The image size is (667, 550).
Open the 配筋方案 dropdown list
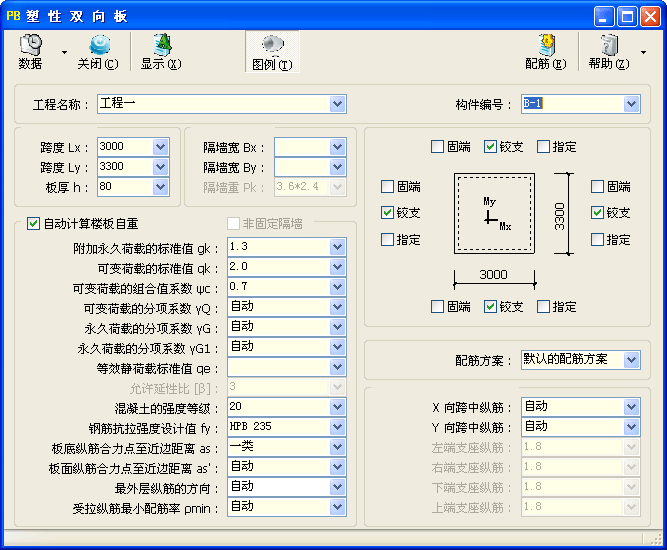click(630, 360)
